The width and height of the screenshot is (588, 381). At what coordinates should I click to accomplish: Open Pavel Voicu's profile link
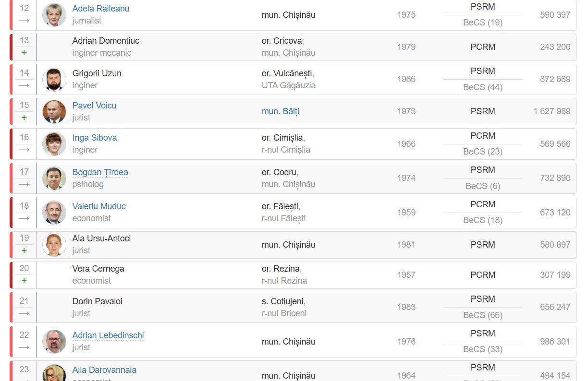(x=94, y=106)
